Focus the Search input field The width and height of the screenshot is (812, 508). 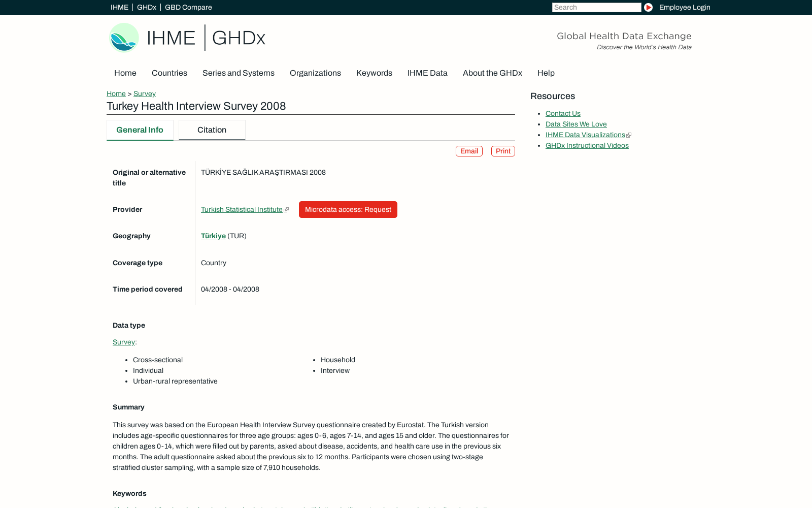click(x=597, y=8)
